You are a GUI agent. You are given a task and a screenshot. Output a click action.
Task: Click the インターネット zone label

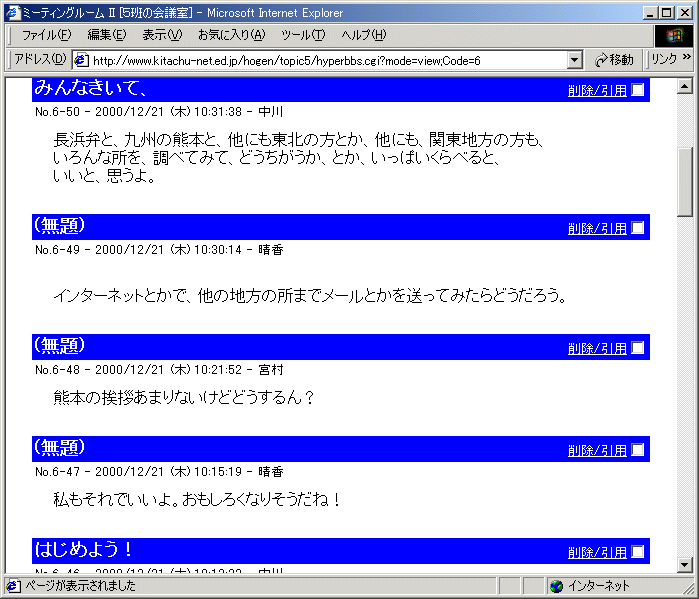[598, 586]
